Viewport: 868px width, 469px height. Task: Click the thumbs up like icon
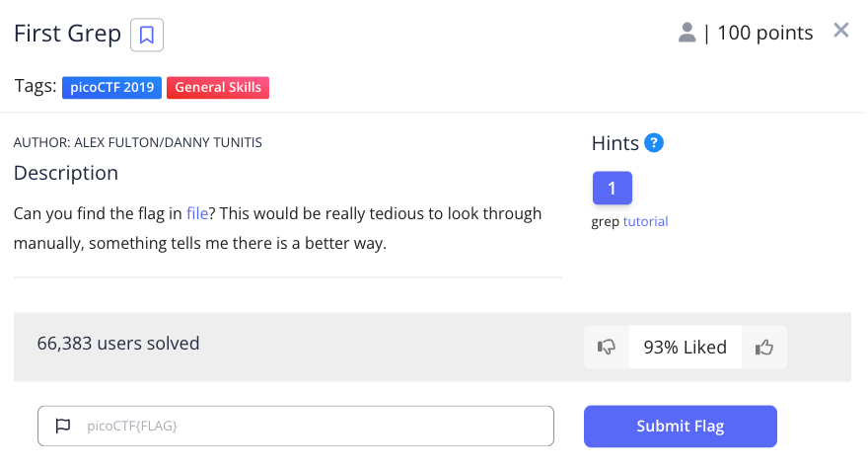point(763,348)
